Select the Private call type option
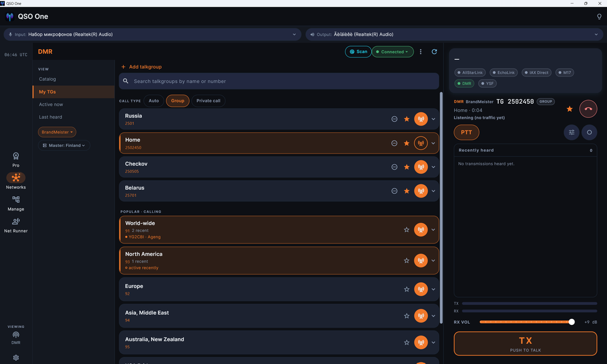This screenshot has height=364, width=607. pos(208,101)
